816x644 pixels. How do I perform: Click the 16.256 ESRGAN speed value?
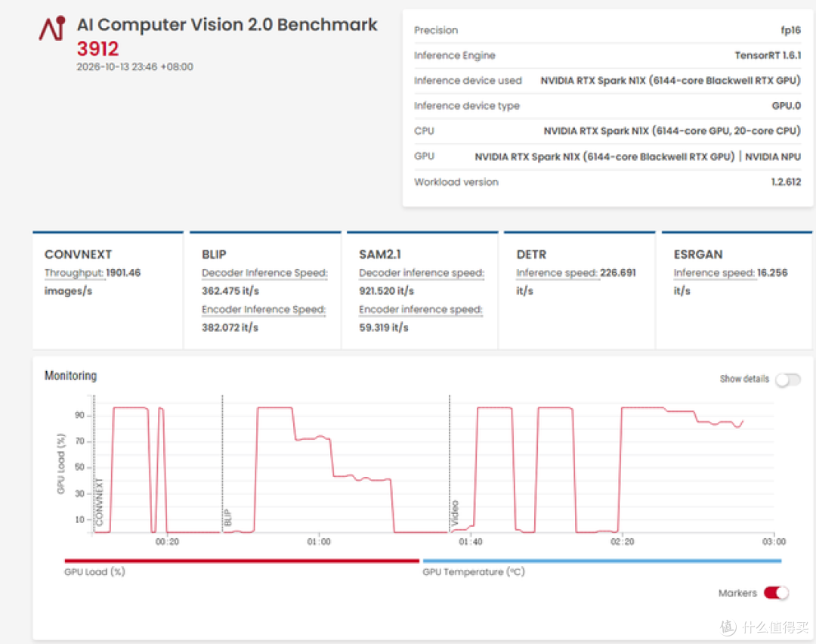[772, 273]
